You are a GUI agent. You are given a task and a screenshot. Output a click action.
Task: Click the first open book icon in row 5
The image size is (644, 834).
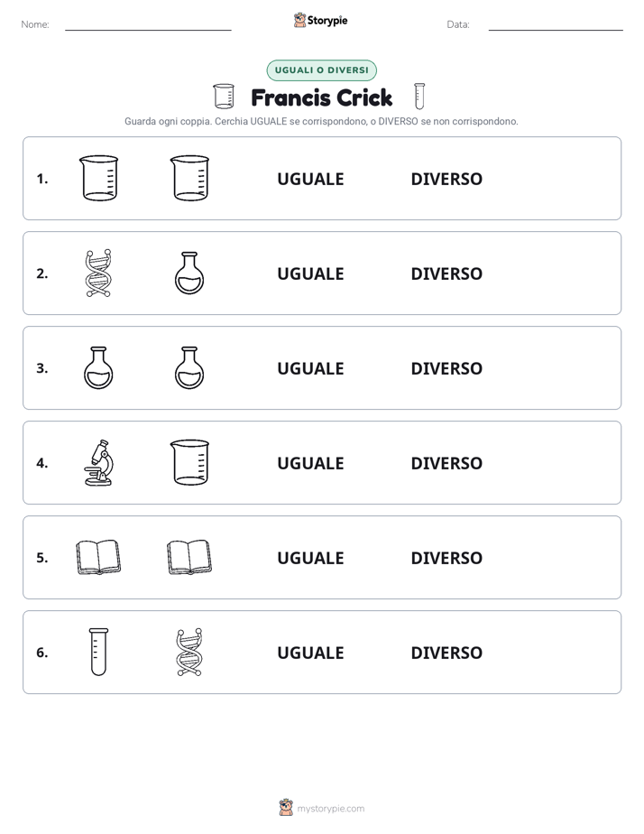pos(99,558)
